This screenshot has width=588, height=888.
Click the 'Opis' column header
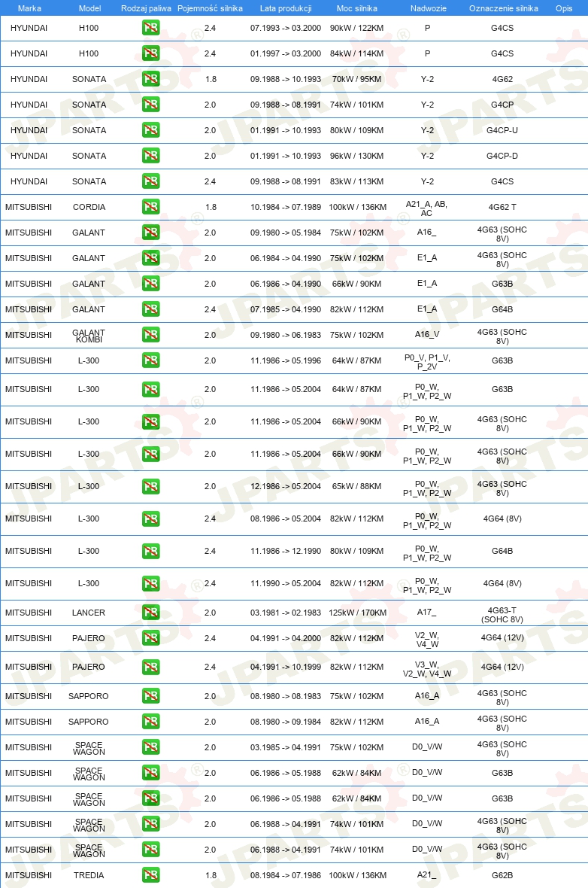click(564, 8)
